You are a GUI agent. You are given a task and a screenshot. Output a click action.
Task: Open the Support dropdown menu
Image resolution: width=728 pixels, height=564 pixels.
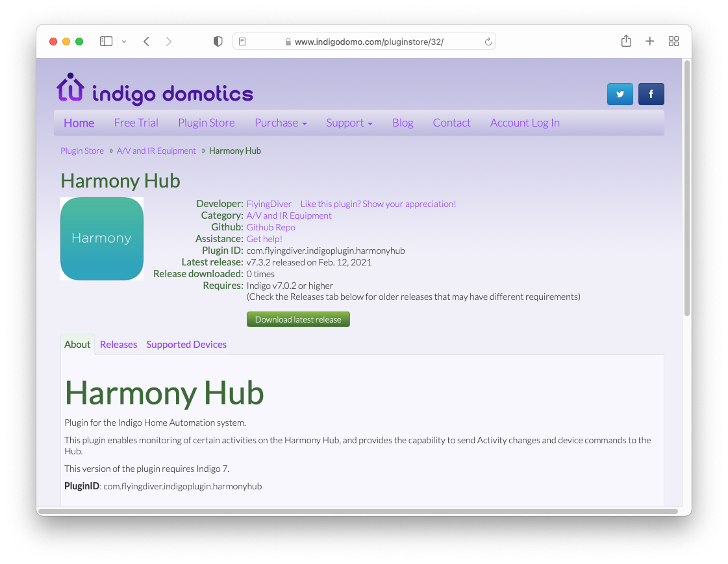pos(349,123)
